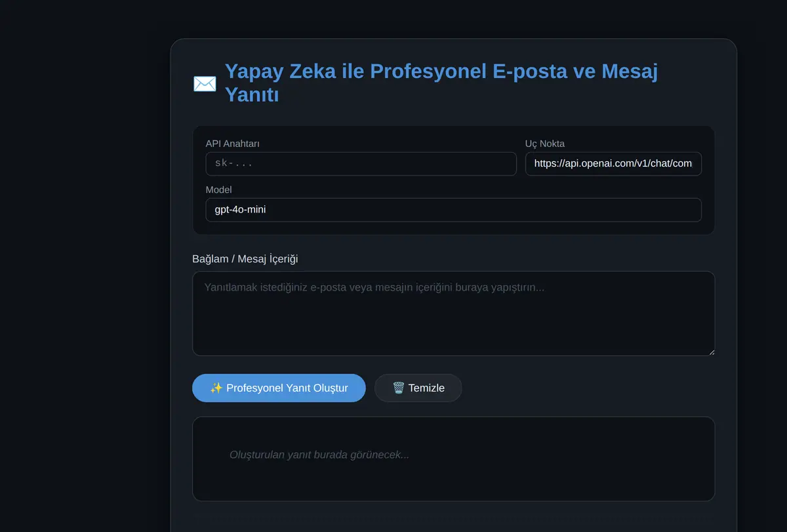Click the envelope icon beside the title

coord(205,83)
